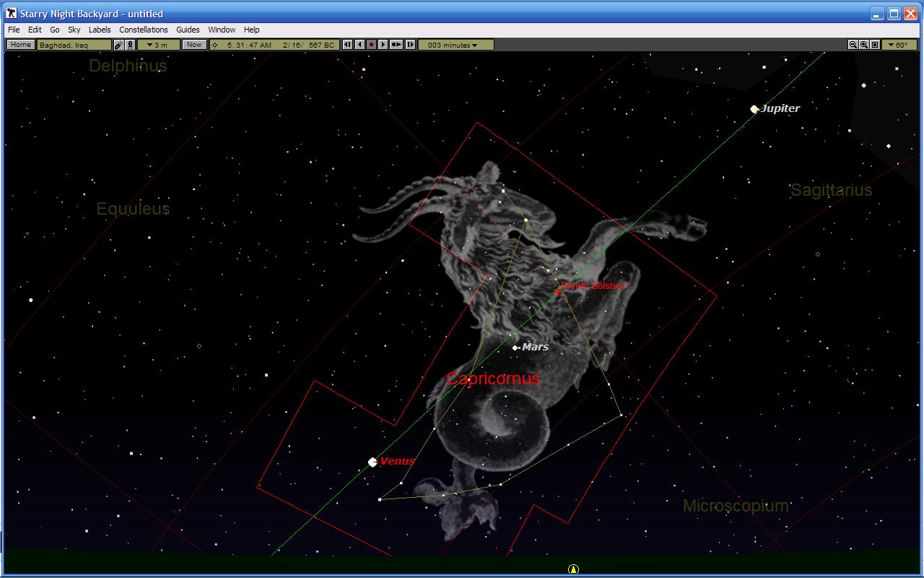Run time forward continuously
The image size is (924, 578).
click(x=383, y=45)
